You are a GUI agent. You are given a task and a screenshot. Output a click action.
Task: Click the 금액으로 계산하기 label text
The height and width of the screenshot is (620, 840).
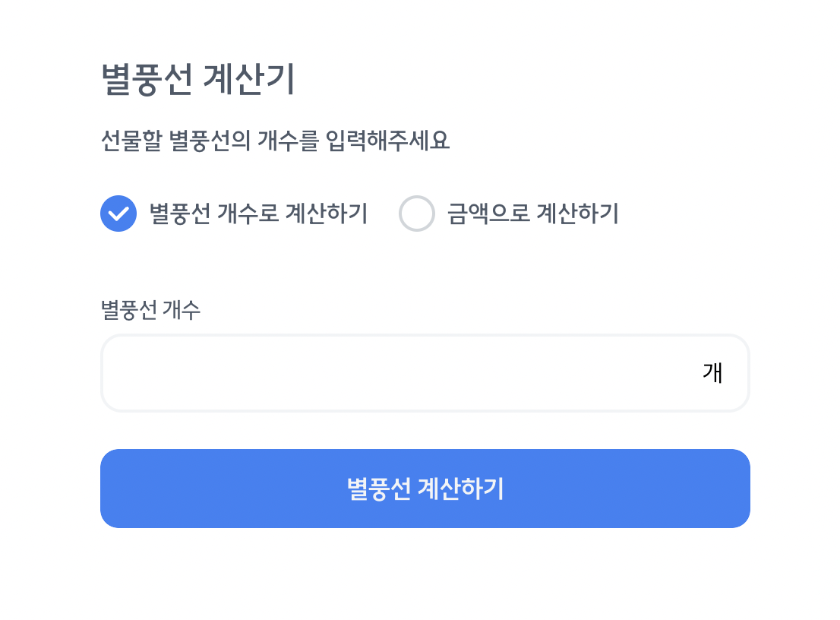click(x=533, y=214)
